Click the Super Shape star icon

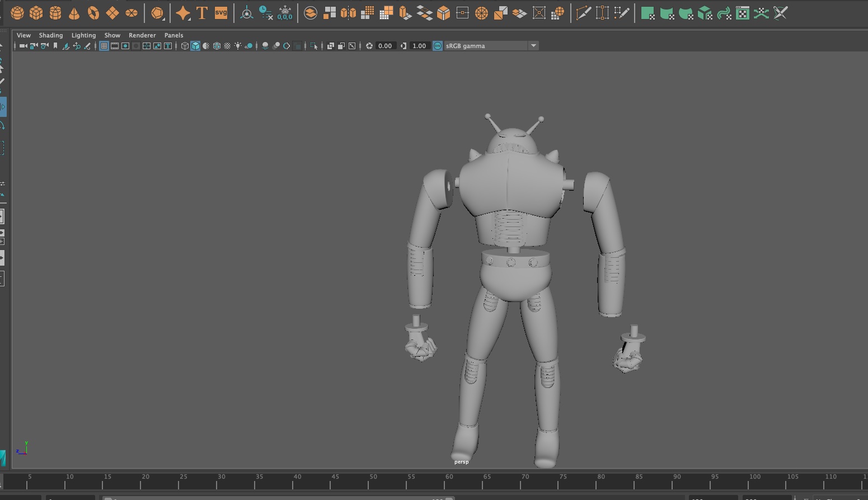[x=183, y=13]
